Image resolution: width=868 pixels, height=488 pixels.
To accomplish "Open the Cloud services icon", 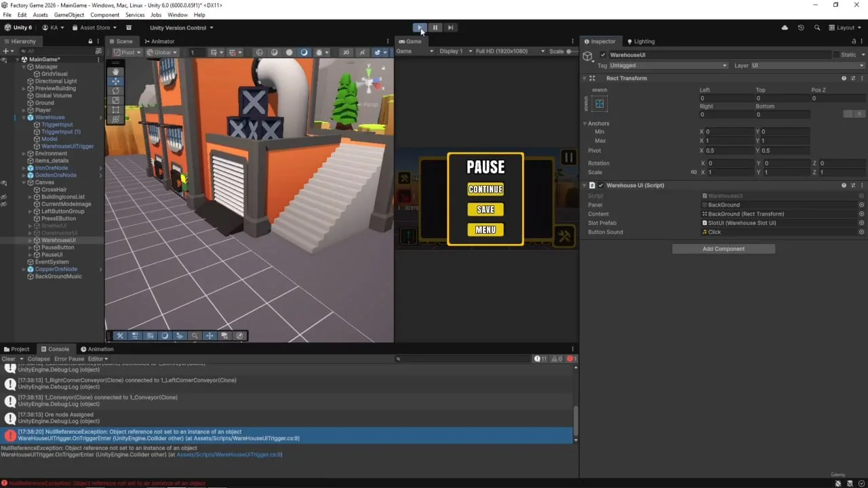I will click(x=785, y=28).
